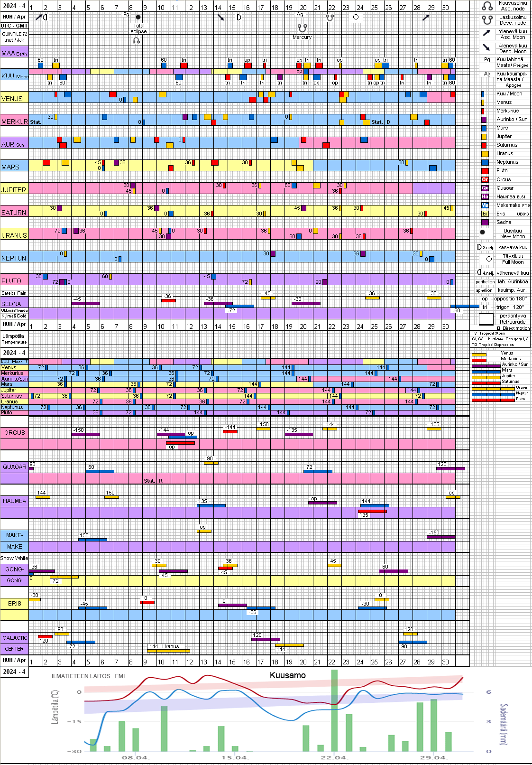
Task: Select the red Orcus 'Or' legend badge
Action: point(485,179)
